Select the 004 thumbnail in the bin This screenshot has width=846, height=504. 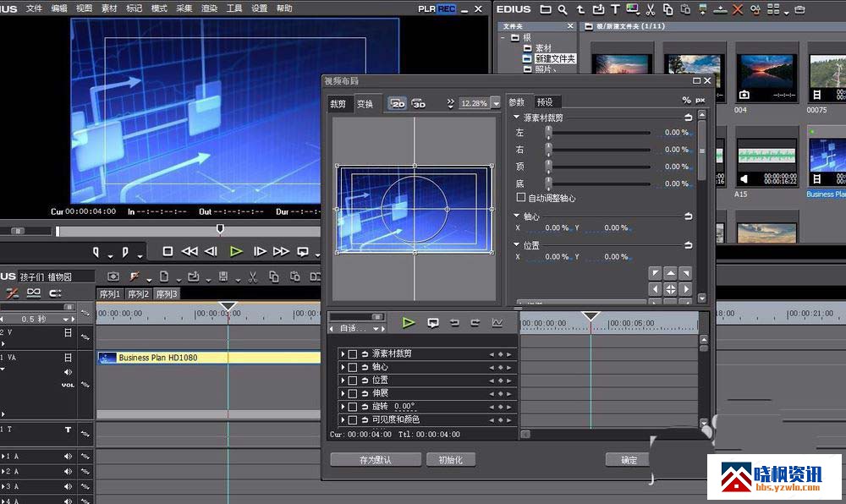click(766, 73)
